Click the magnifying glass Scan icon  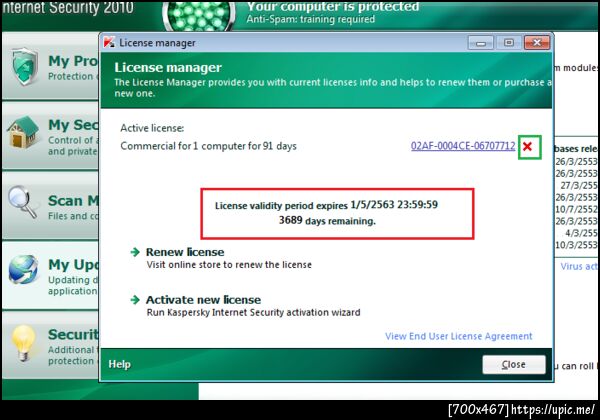22,202
